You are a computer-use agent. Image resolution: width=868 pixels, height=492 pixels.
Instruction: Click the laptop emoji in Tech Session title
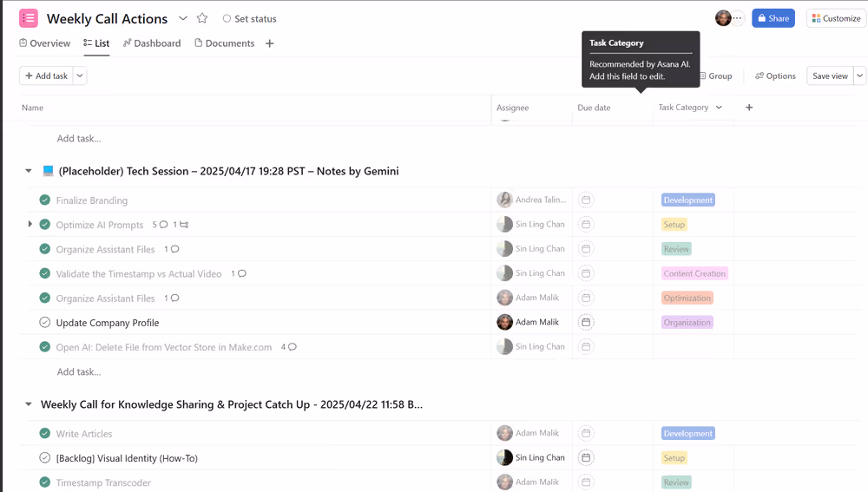point(48,171)
